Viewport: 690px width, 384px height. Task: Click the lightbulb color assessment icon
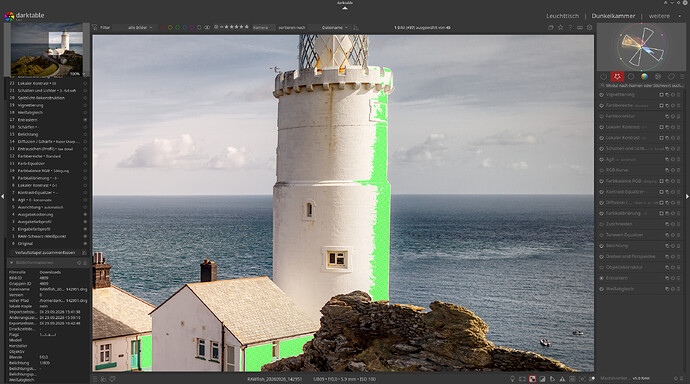tap(512, 379)
